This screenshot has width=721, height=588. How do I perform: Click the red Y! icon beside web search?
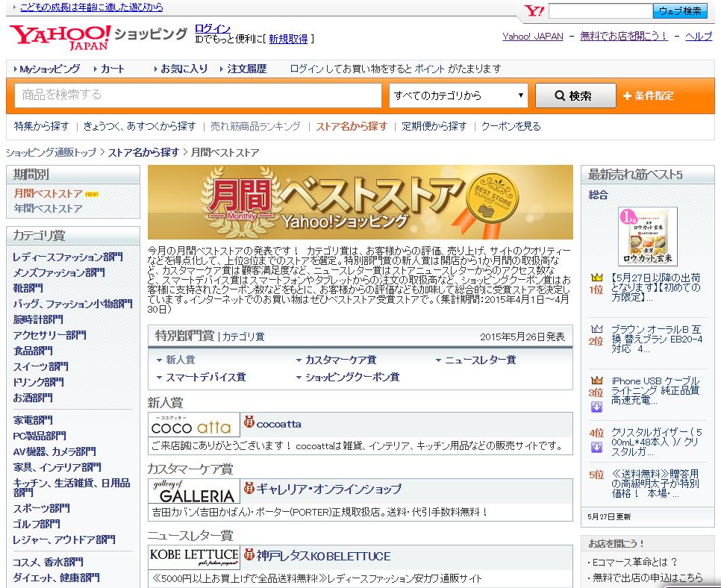[534, 11]
